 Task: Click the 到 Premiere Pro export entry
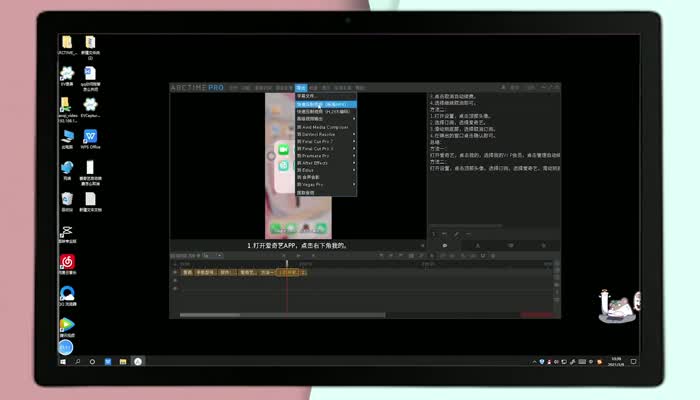[326, 156]
